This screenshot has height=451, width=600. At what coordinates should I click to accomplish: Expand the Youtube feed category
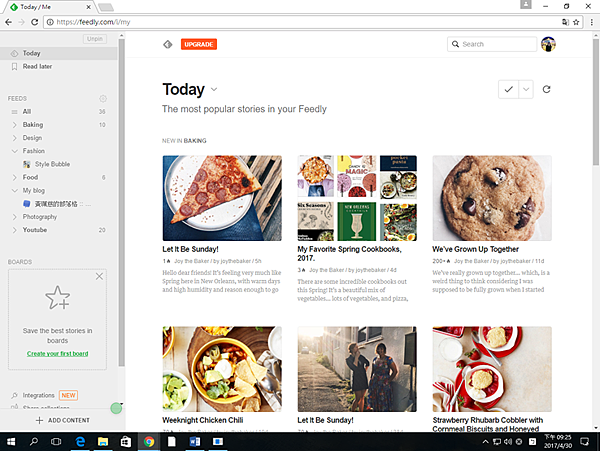pyautogui.click(x=15, y=230)
